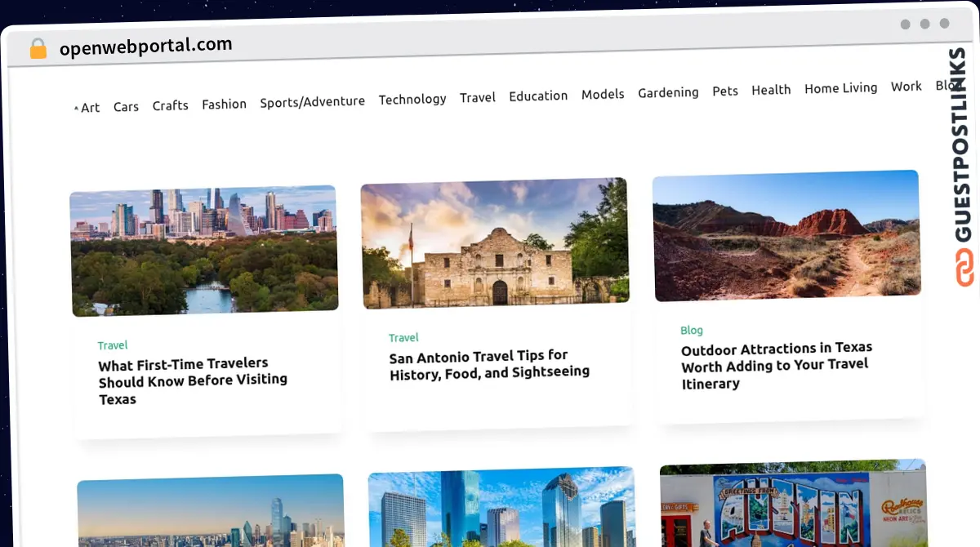The width and height of the screenshot is (980, 547).
Task: Open the Austin skyline article thumbnail
Action: coord(204,251)
